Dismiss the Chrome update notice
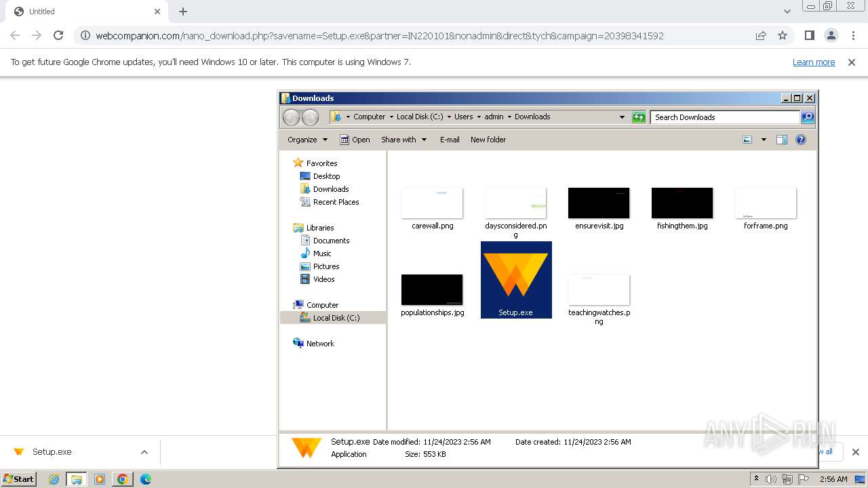The height and width of the screenshot is (488, 868). [x=852, y=62]
